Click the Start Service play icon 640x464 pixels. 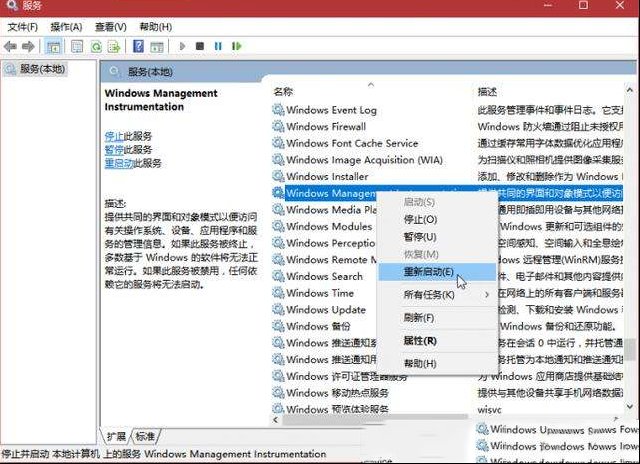[x=182, y=46]
